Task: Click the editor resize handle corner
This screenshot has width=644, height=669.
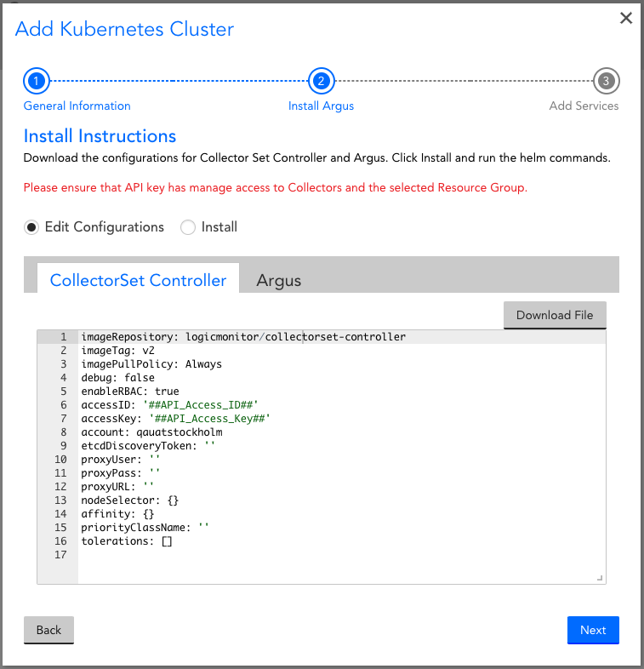Action: 600,578
